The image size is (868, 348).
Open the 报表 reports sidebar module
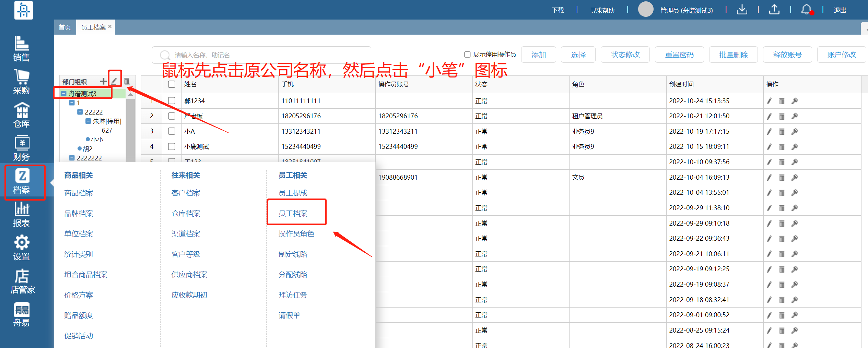tap(22, 215)
